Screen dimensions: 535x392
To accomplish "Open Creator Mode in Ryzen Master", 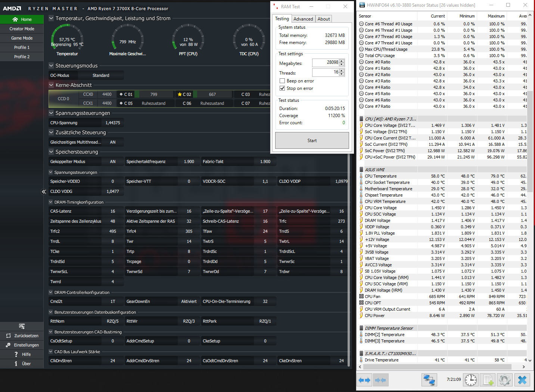I will pos(22,29).
